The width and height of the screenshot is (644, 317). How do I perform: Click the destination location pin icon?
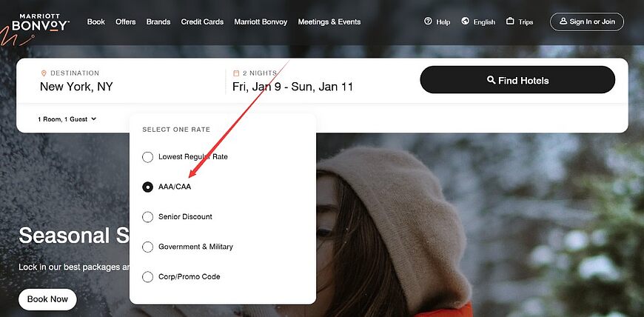pos(44,73)
